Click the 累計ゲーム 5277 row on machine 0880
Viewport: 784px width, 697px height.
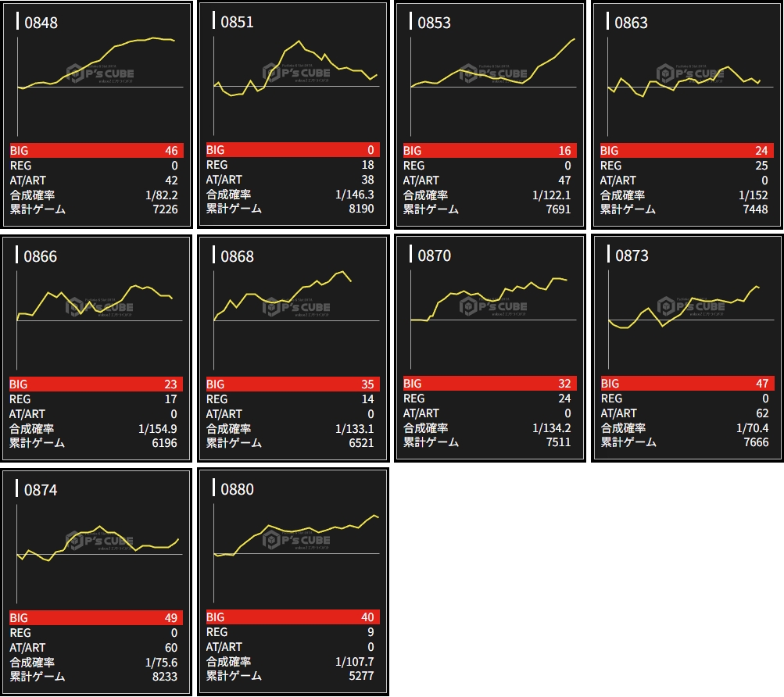292,676
